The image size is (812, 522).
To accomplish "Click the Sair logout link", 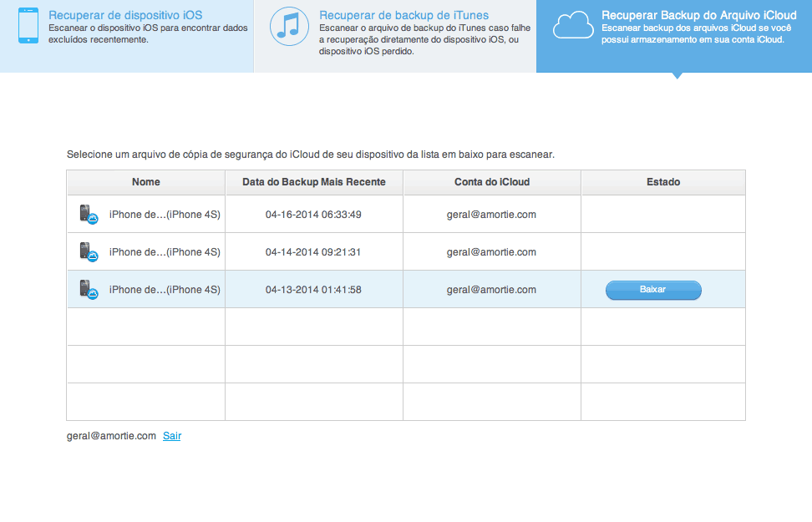I will tap(172, 436).
